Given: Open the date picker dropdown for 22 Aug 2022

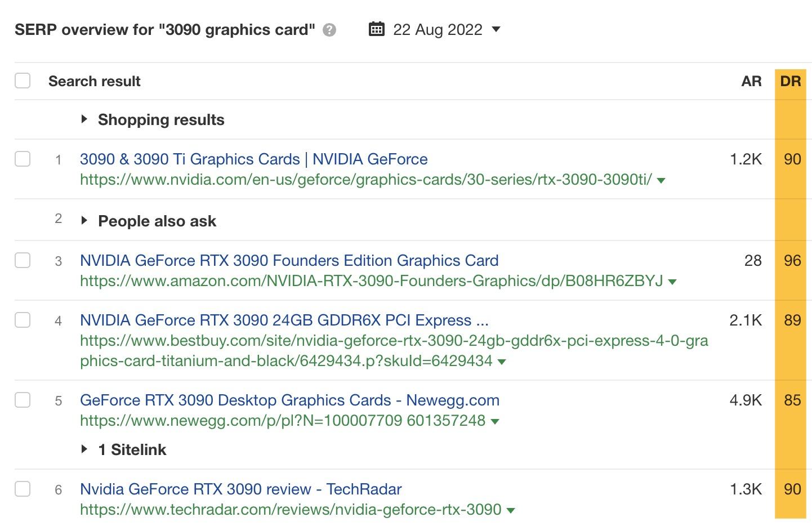Looking at the screenshot, I should point(496,30).
